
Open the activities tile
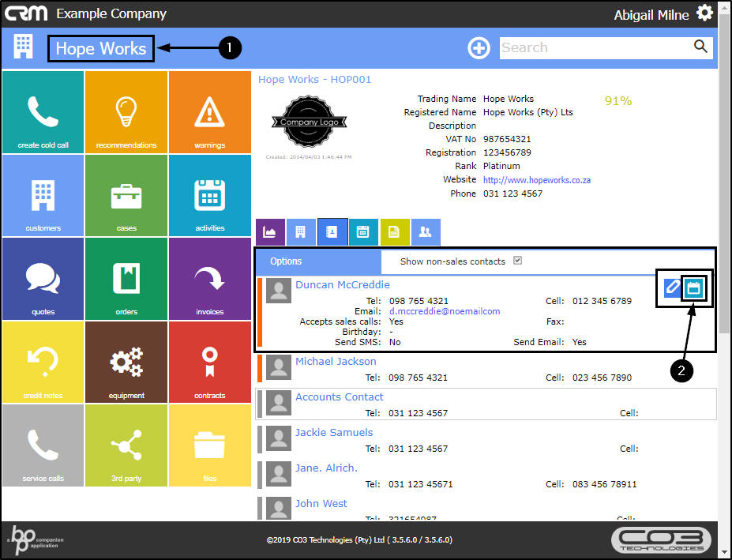[209, 195]
